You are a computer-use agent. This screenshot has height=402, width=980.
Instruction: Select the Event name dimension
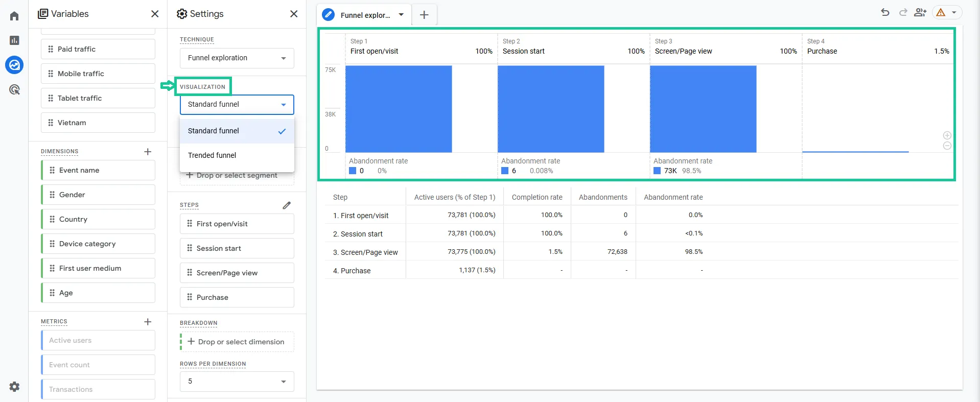tap(98, 170)
